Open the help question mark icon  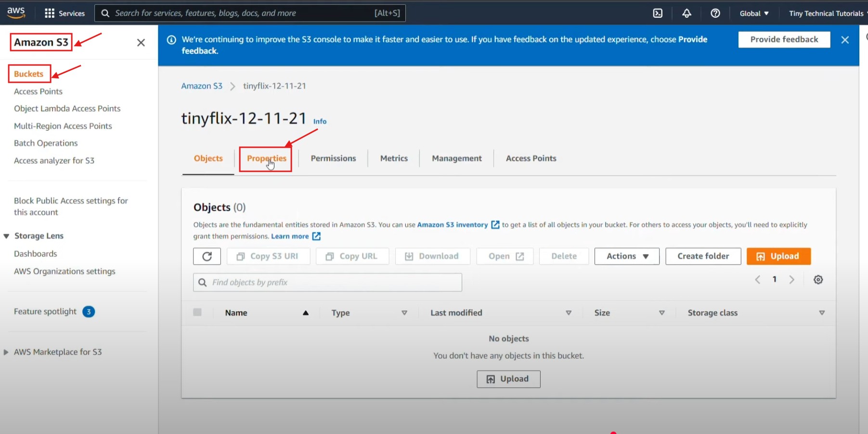coord(715,13)
